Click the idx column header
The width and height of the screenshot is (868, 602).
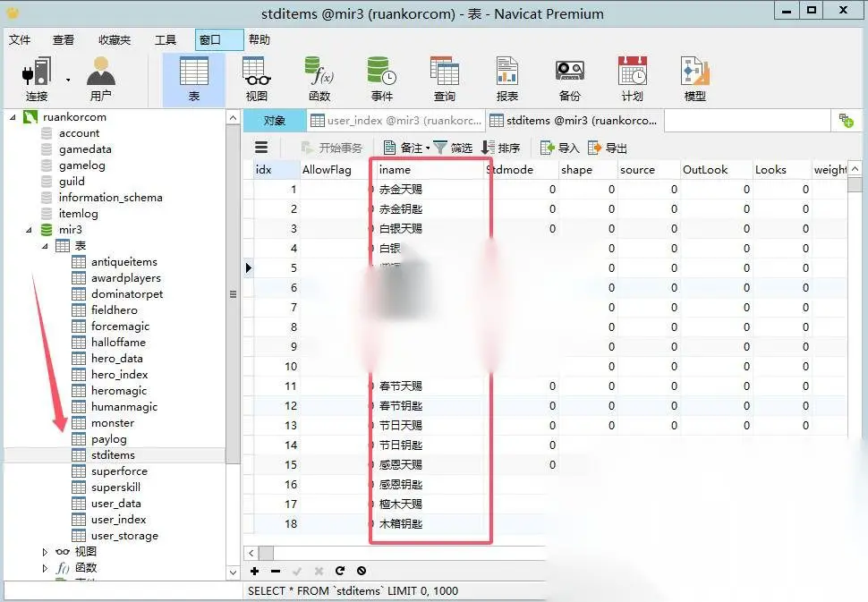point(276,170)
